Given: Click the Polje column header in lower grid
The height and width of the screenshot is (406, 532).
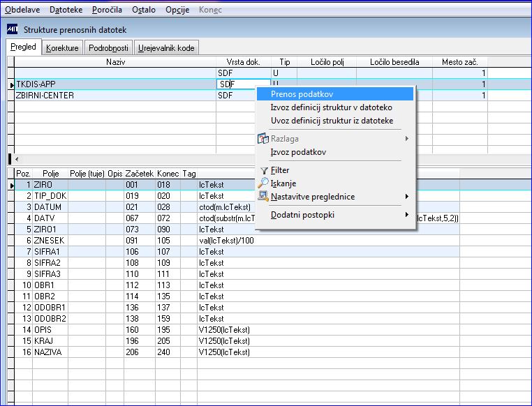Looking at the screenshot, I should pyautogui.click(x=50, y=174).
